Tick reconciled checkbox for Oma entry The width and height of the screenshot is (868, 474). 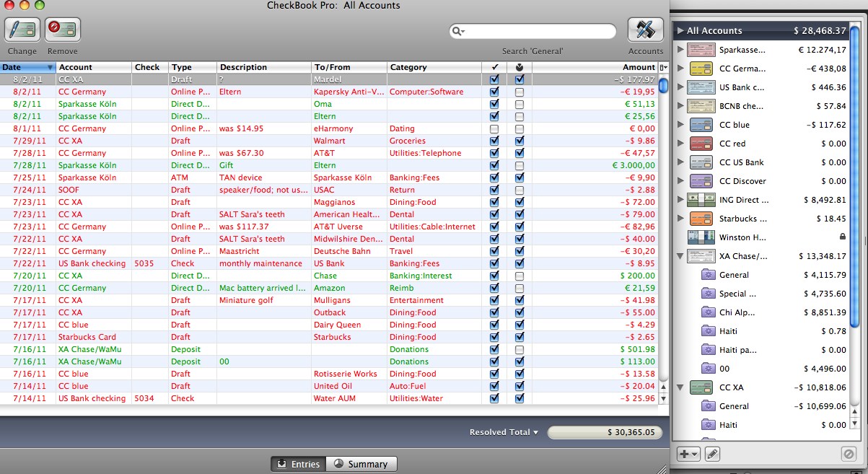(520, 104)
